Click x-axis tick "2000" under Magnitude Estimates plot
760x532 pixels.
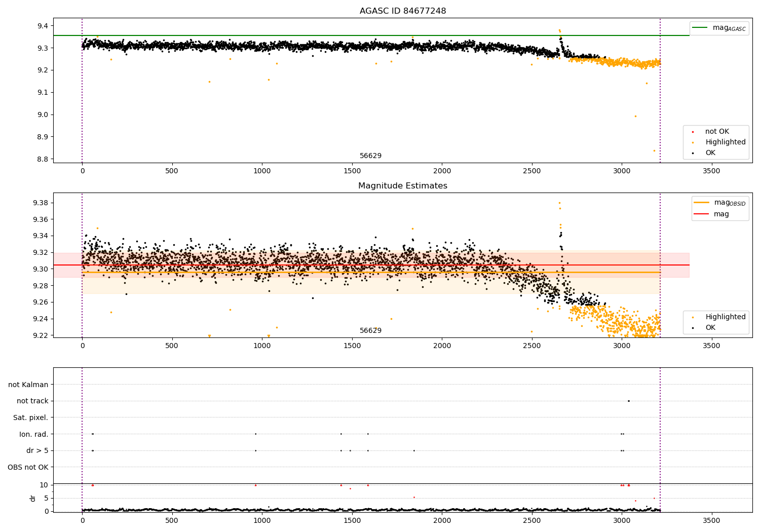coord(442,346)
